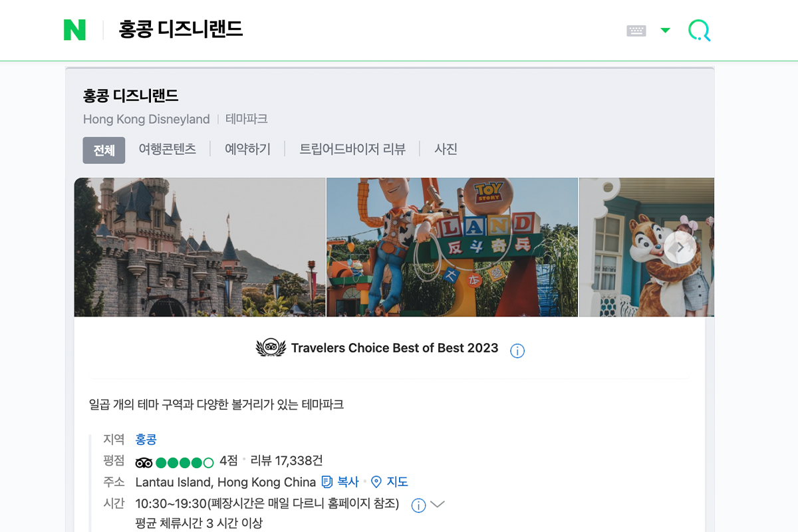Go to the 사진 tab
The image size is (798, 532).
click(x=446, y=149)
